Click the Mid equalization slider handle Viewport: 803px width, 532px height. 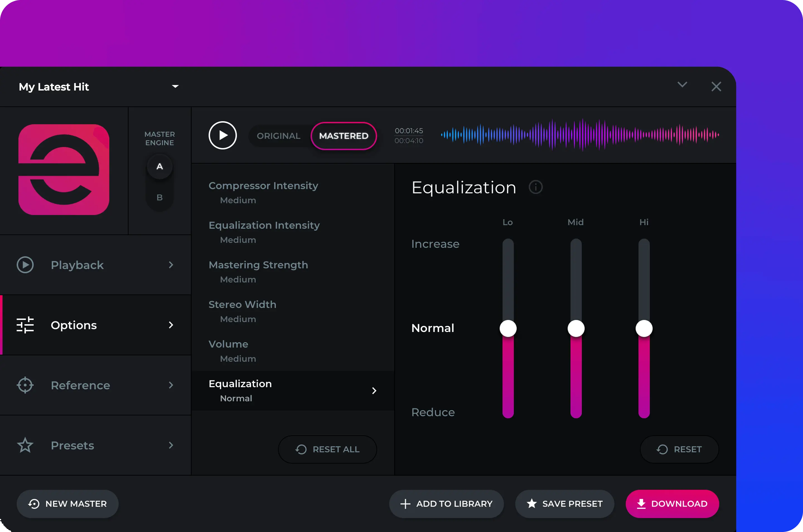576,328
